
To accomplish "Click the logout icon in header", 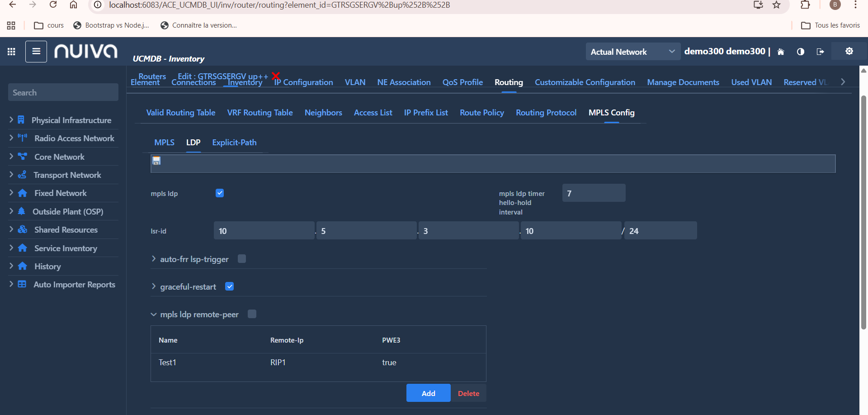I will 820,52.
